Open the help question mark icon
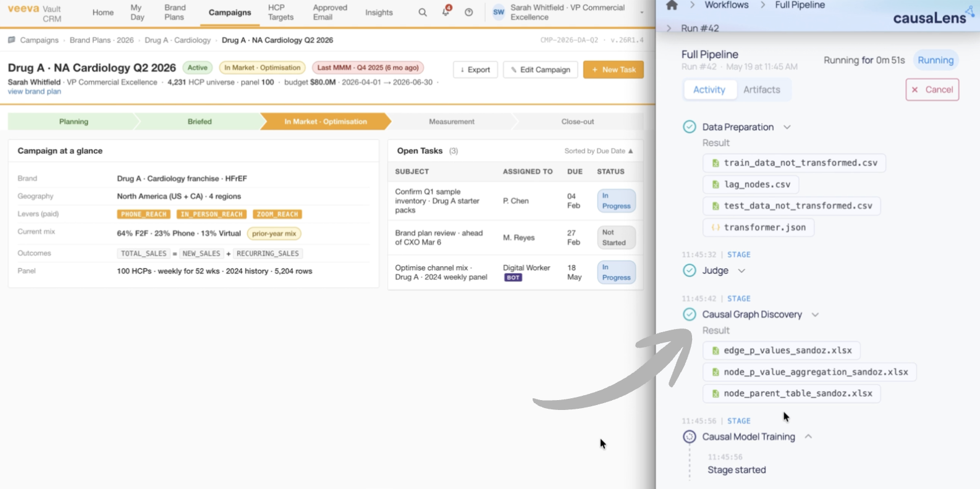The width and height of the screenshot is (980, 489). [469, 12]
